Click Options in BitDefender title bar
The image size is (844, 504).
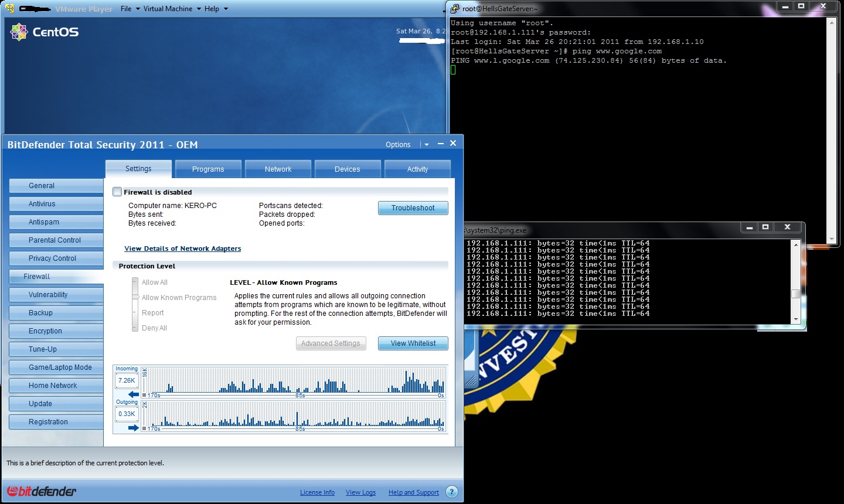pyautogui.click(x=398, y=145)
